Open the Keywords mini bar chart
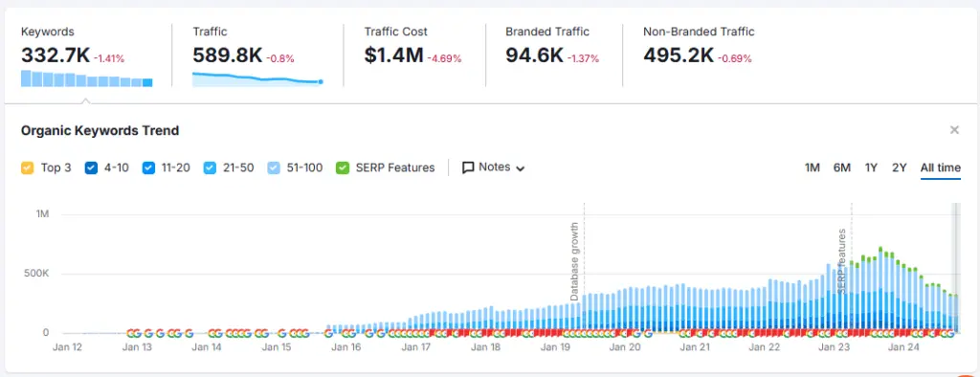The image size is (980, 377). [x=87, y=78]
